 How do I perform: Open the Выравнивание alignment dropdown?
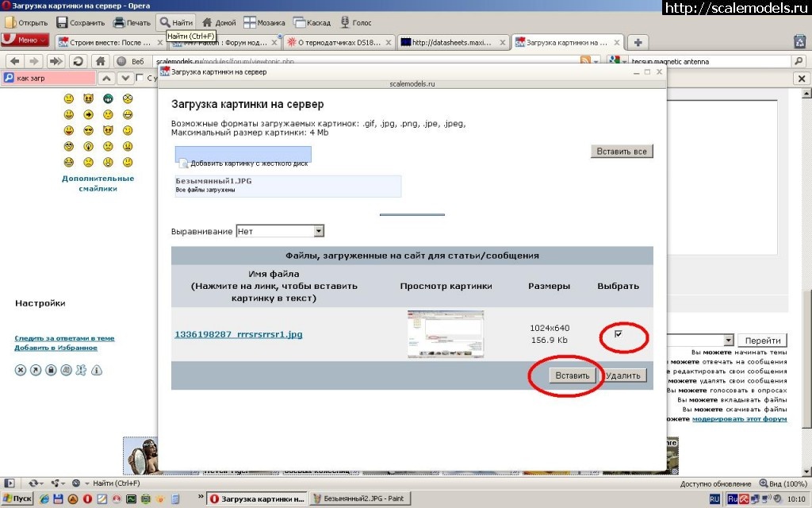click(319, 231)
